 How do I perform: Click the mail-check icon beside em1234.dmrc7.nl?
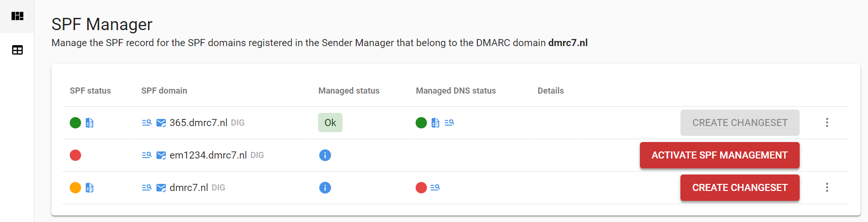(x=161, y=155)
